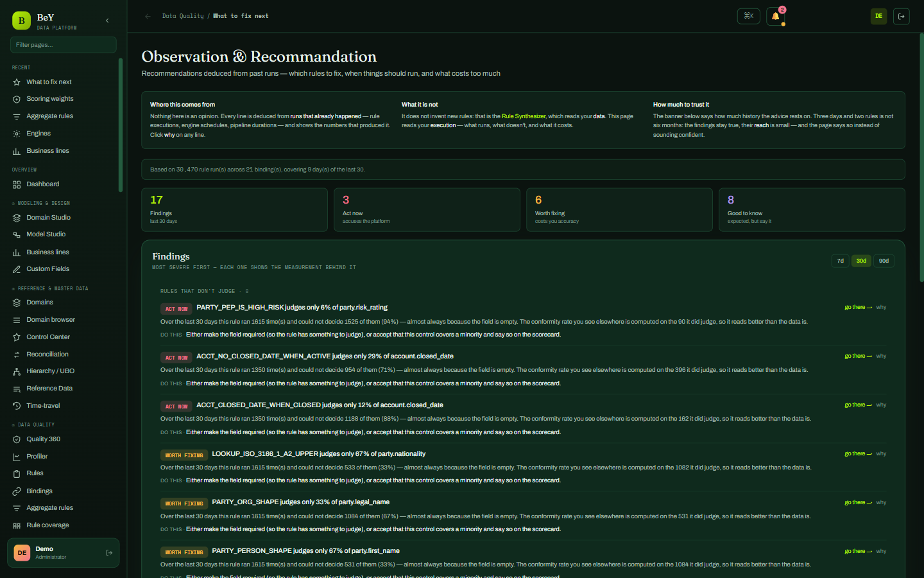
Task: Show why for ACCT_CLOSED_DATE_WHEN_CLOSED finding
Action: pos(881,405)
